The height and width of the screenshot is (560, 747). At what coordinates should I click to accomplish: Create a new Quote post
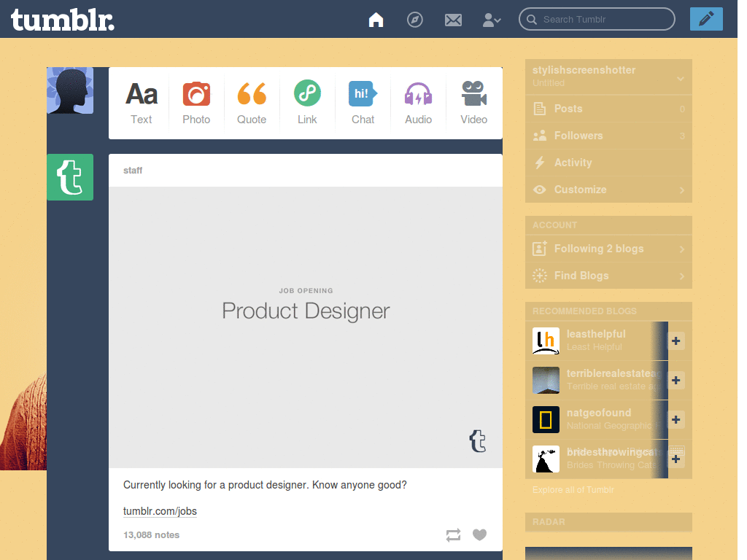tap(252, 103)
